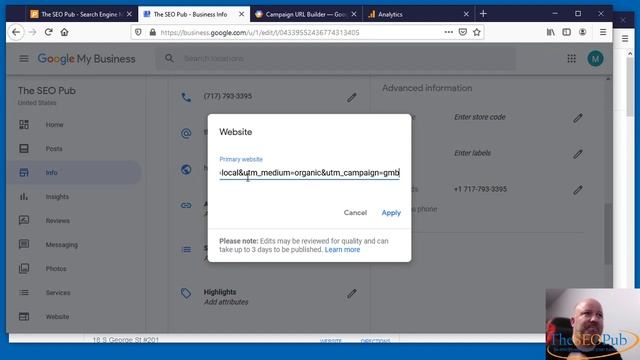Open the Firefox hamburger menu
The height and width of the screenshot is (360, 640).
point(603,32)
